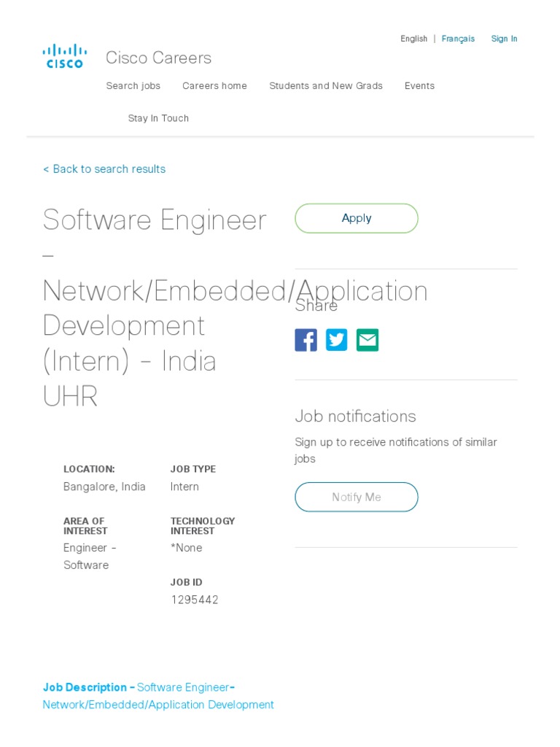
Task: Share the job on Facebook
Action: click(306, 340)
